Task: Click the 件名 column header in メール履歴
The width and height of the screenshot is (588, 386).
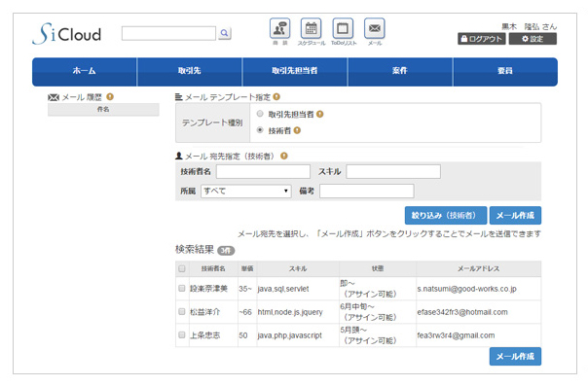Action: point(103,109)
